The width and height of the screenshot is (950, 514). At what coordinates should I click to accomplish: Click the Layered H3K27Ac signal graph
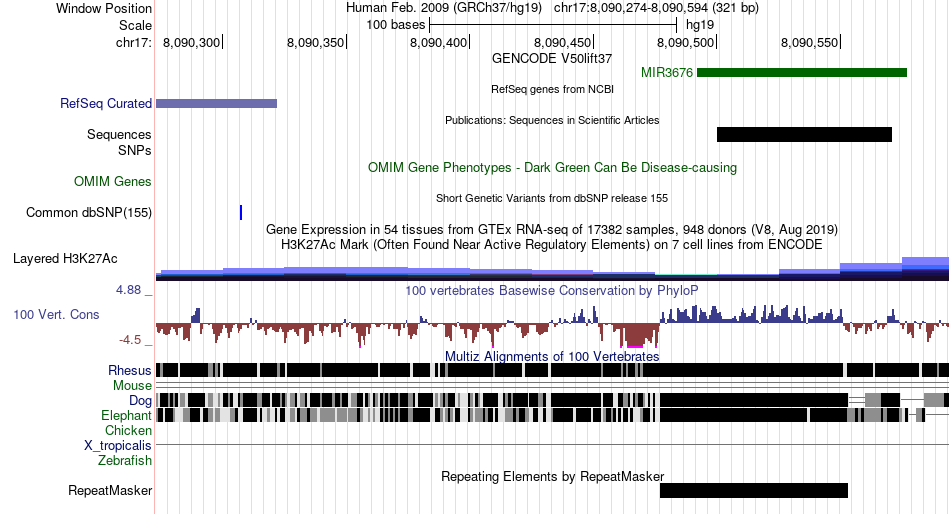click(552, 269)
